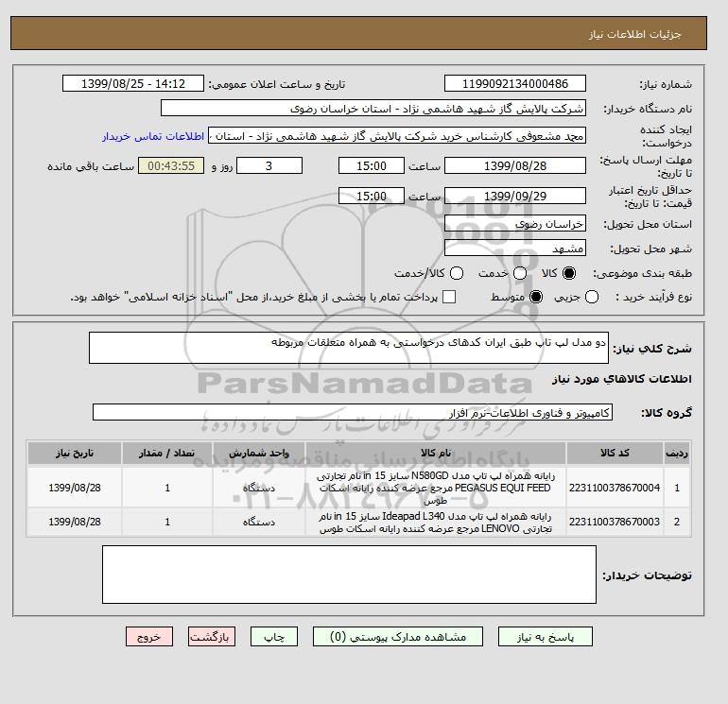The height and width of the screenshot is (704, 728).
Task: Click the شهر محل تحویل field showing مشهد
Action: coord(514,249)
